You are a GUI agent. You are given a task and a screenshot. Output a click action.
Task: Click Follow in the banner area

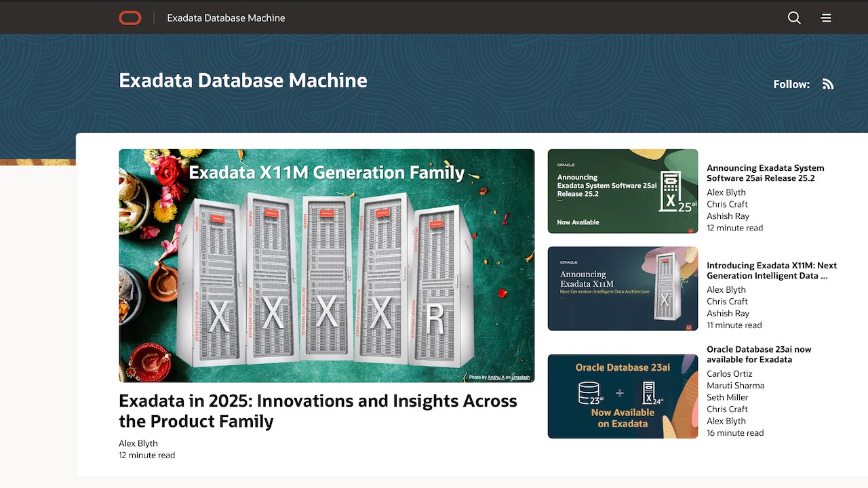click(x=791, y=84)
